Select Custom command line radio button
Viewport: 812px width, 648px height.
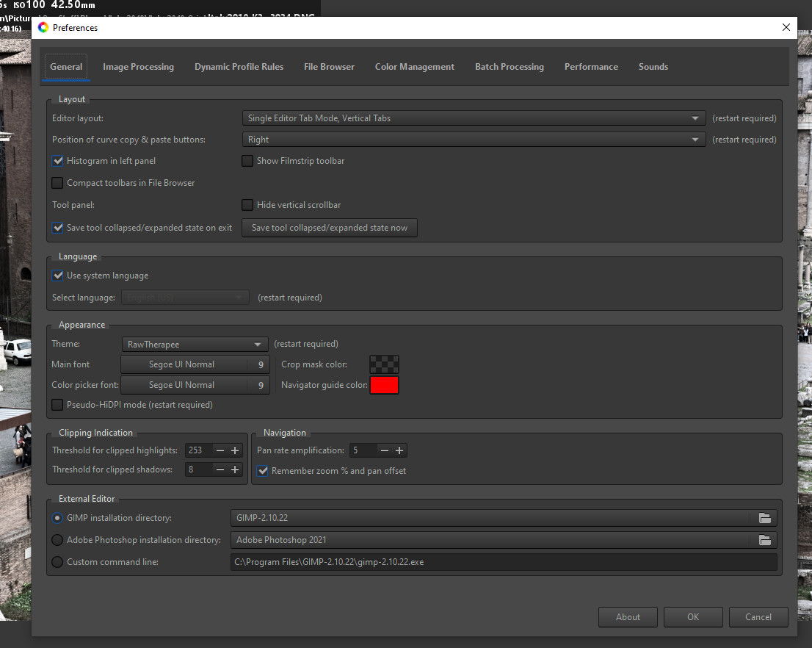57,562
